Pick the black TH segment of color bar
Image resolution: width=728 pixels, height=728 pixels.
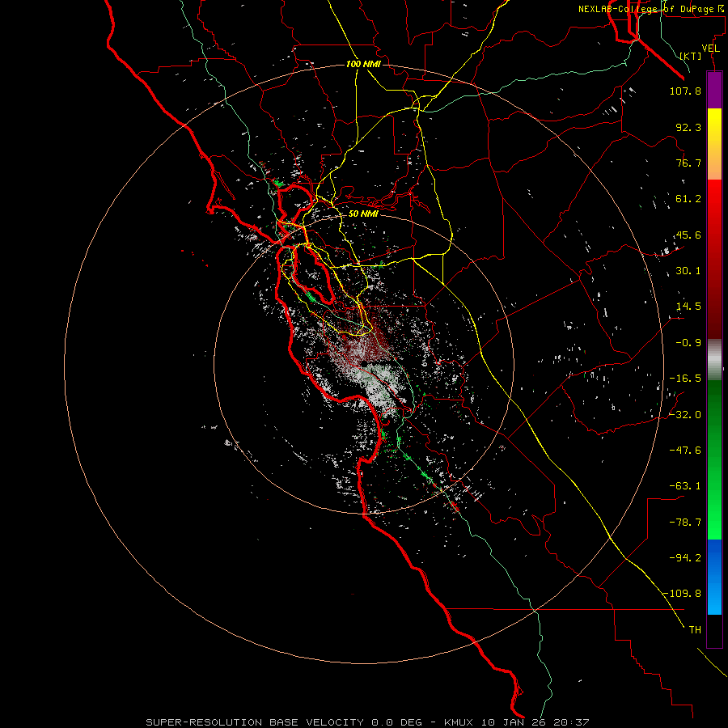pyautogui.click(x=714, y=631)
